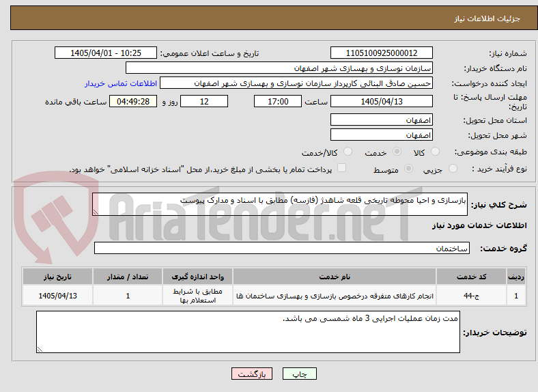Click the service name cell انجام کارهای متفرقه

335,296
